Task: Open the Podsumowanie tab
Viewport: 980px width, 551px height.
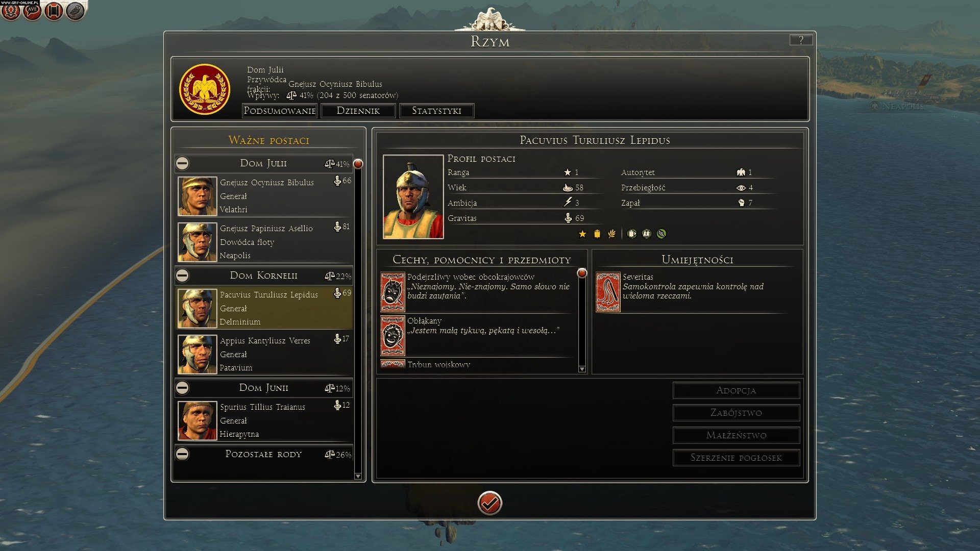Action: coord(280,111)
